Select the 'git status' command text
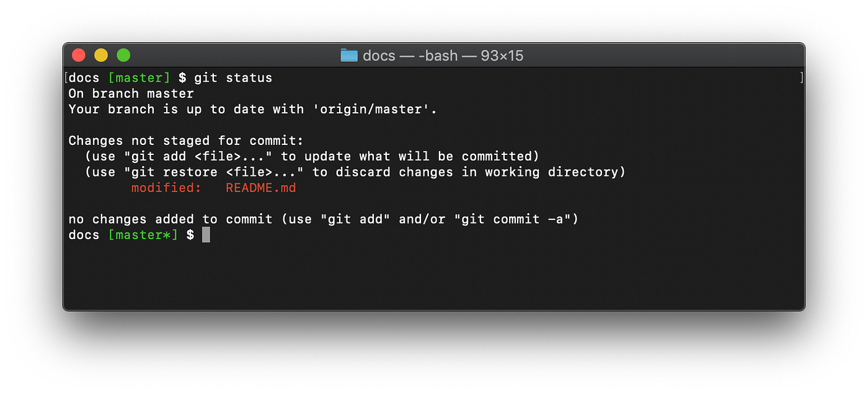The height and width of the screenshot is (394, 868). click(234, 77)
